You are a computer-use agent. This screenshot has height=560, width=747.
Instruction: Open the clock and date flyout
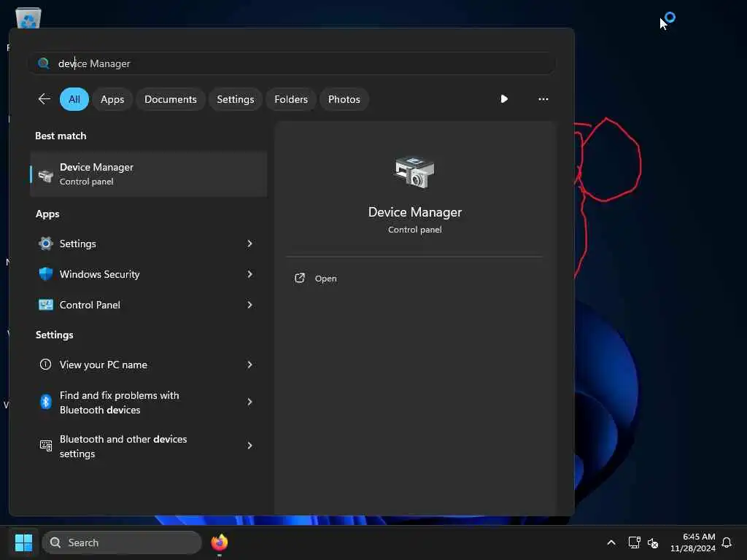693,542
